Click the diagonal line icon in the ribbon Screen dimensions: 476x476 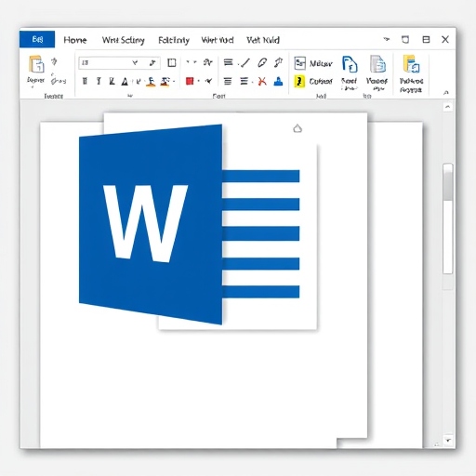tap(245, 63)
